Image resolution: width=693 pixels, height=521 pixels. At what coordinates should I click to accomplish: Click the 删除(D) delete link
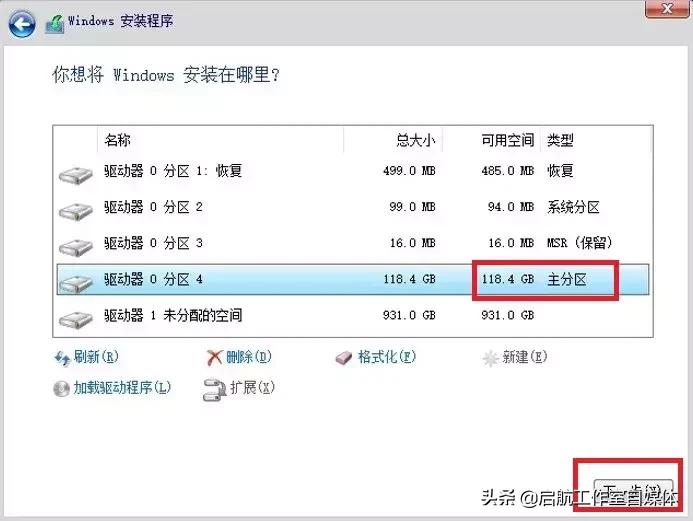(x=249, y=357)
